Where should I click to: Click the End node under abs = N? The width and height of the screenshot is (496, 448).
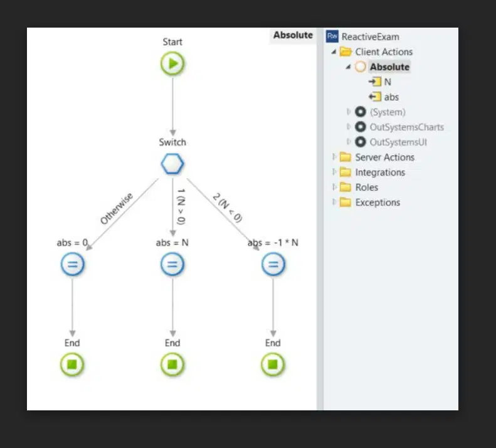click(172, 365)
